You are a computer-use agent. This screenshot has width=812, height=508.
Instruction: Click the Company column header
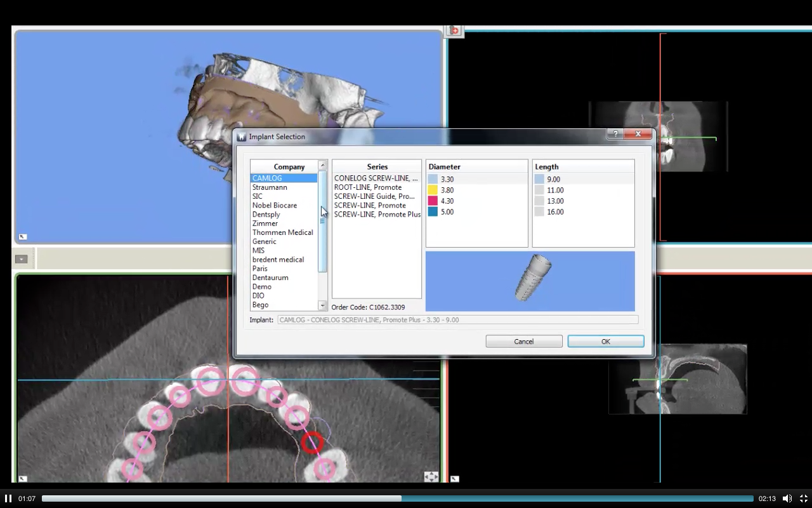point(289,167)
